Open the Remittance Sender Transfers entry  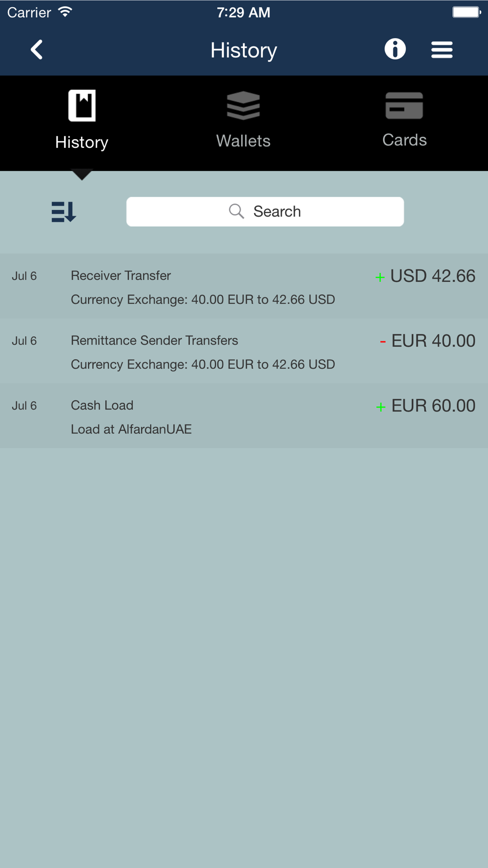click(x=154, y=341)
